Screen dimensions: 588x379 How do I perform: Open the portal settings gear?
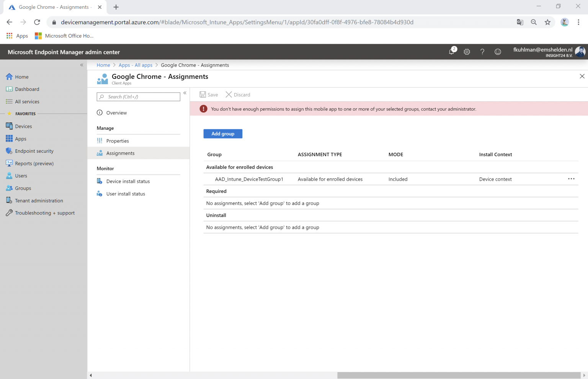pyautogui.click(x=467, y=52)
